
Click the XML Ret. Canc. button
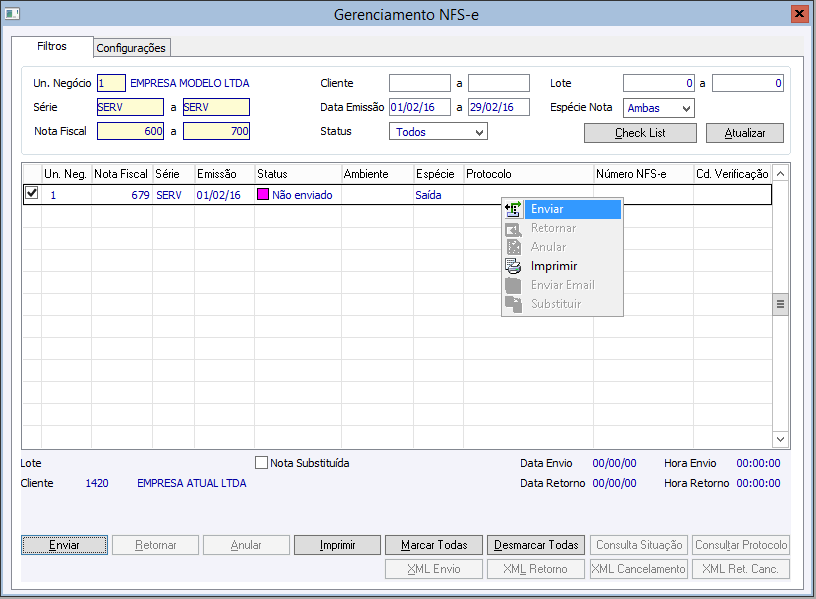pyautogui.click(x=741, y=569)
